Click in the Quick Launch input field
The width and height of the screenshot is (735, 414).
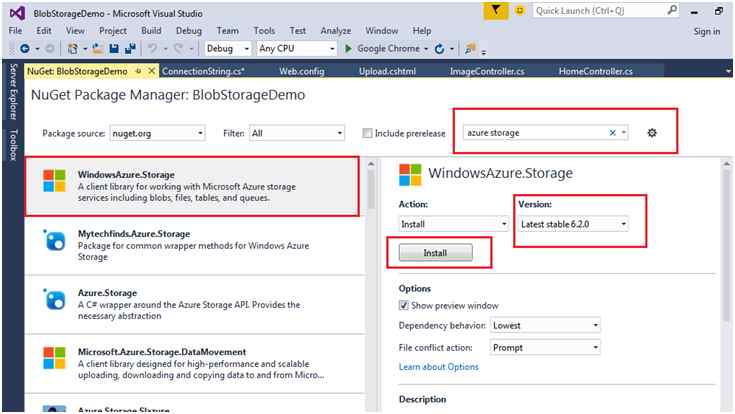coord(599,10)
